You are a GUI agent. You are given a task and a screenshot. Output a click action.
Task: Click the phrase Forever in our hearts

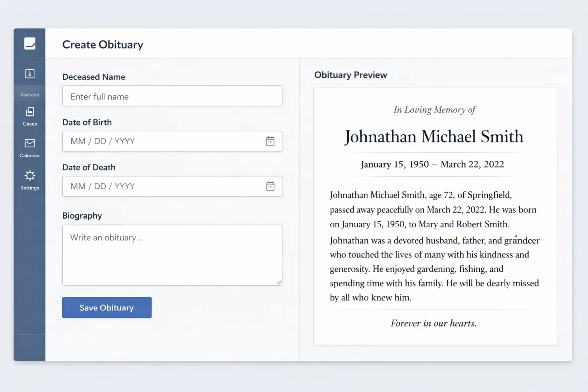[433, 323]
